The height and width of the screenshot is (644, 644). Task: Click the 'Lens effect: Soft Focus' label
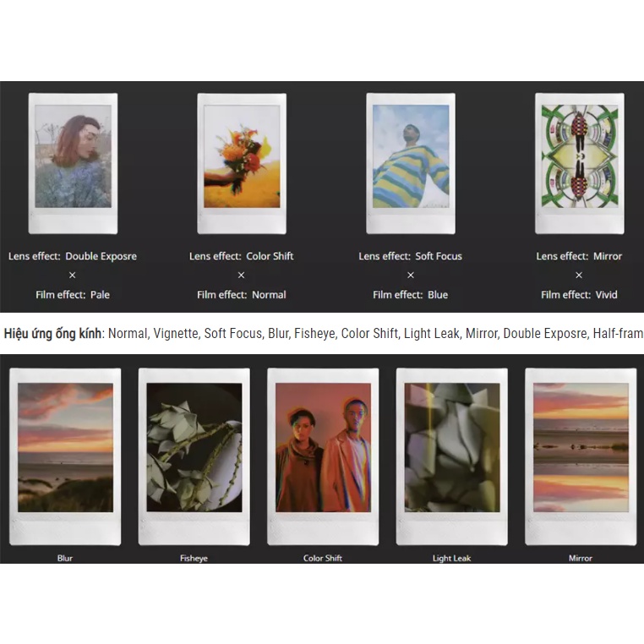tap(411, 256)
